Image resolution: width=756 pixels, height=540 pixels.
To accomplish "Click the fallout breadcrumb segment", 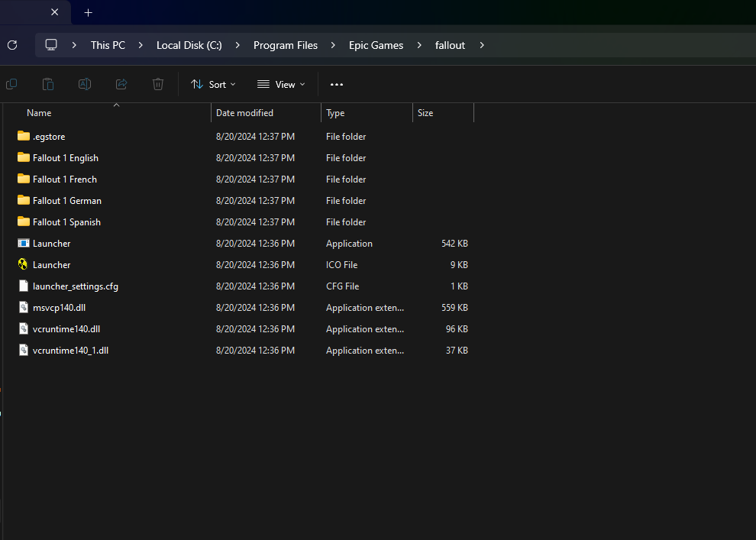I will coord(450,45).
